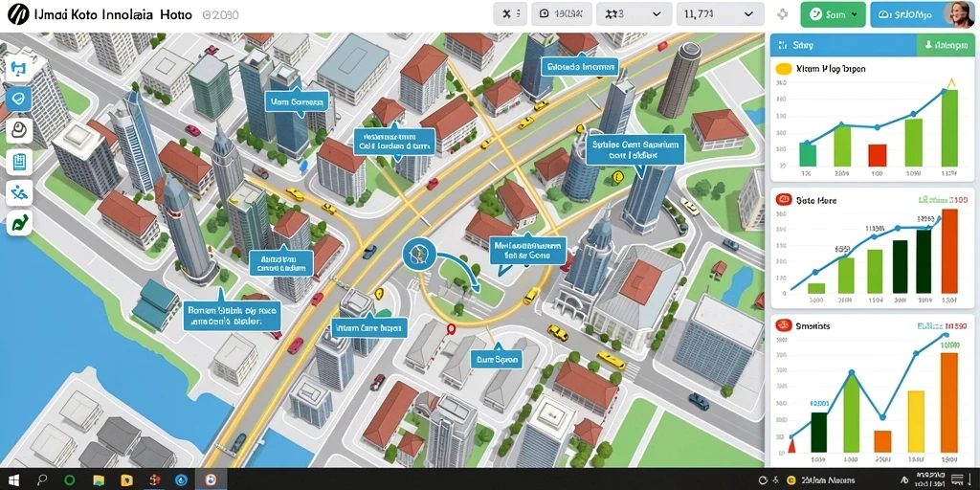The width and height of the screenshot is (980, 490).
Task: Toggle the red legend icon for Bote Hore
Action: tap(783, 200)
